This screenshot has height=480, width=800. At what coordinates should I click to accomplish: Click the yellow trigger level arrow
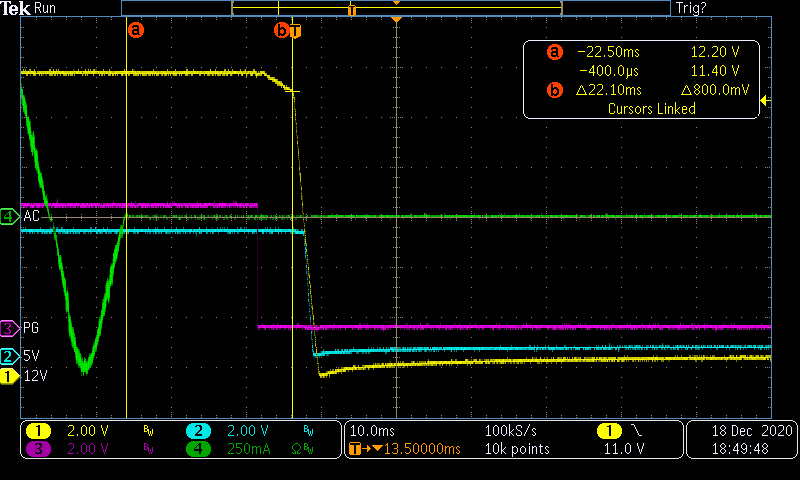pos(765,100)
